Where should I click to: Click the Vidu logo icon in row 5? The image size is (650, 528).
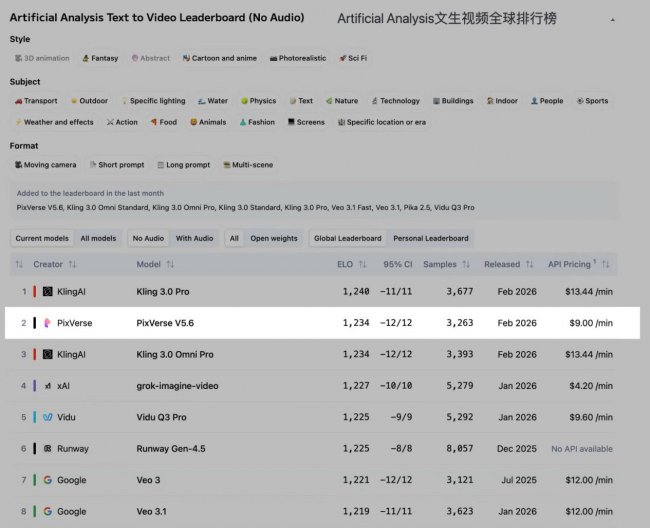point(47,417)
